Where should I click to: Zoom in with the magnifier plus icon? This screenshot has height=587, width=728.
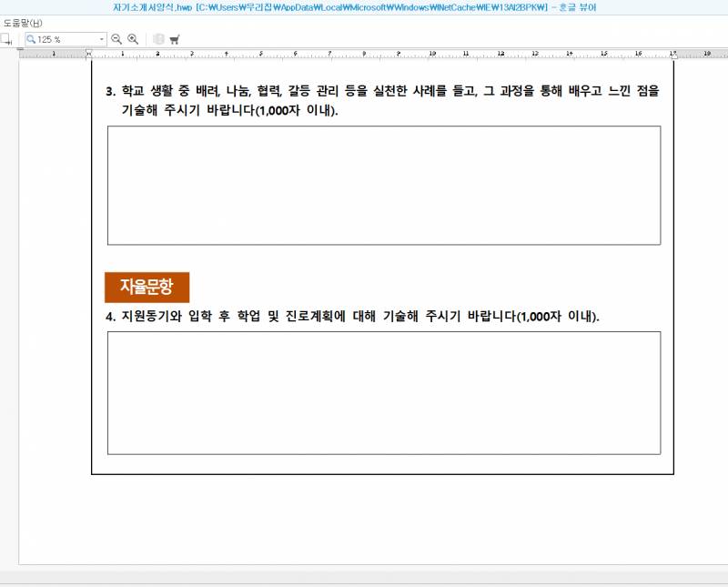click(132, 38)
